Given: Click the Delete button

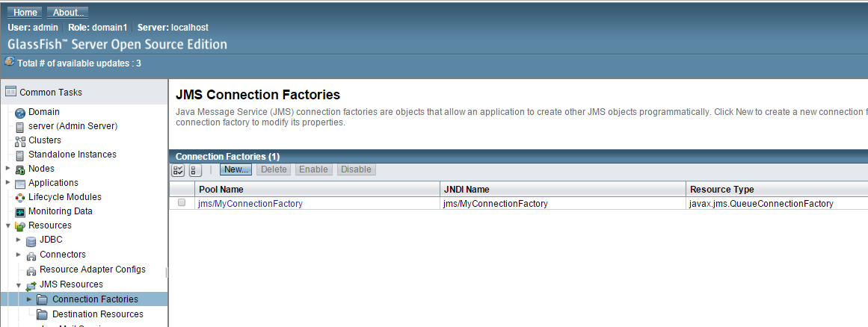Looking at the screenshot, I should (x=274, y=169).
